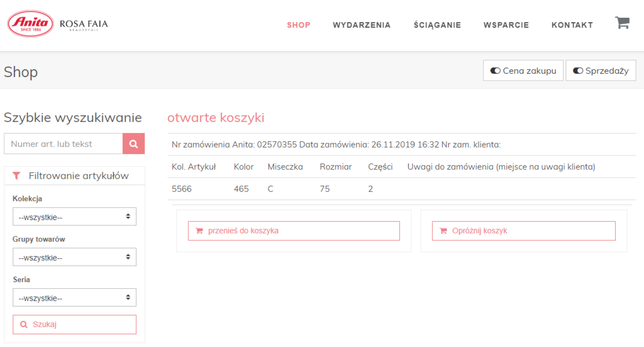Screen dimensions: 644x347
Task: Open the WYDARZENIA menu
Action: coord(361,25)
